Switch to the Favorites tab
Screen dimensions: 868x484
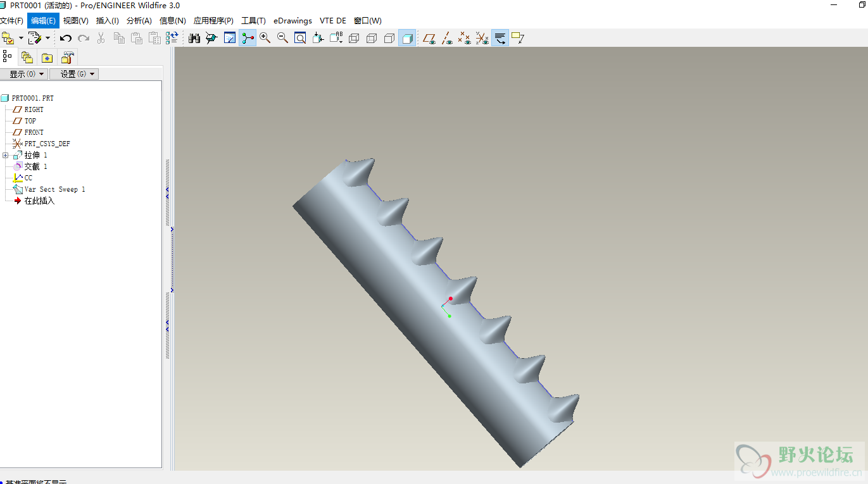(47, 58)
